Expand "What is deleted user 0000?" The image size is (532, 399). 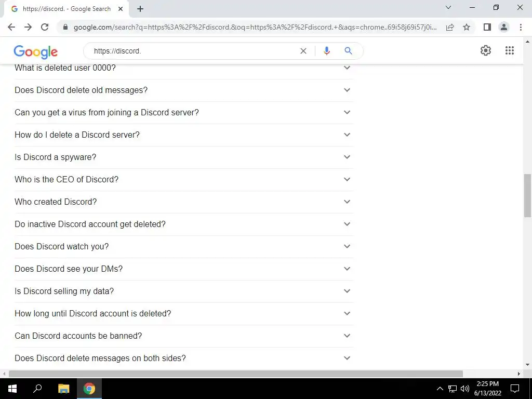[184, 68]
